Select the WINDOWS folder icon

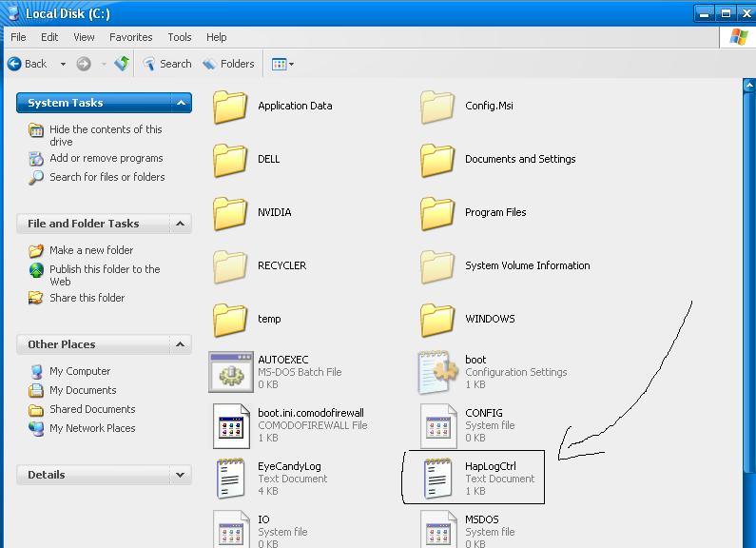coord(437,320)
